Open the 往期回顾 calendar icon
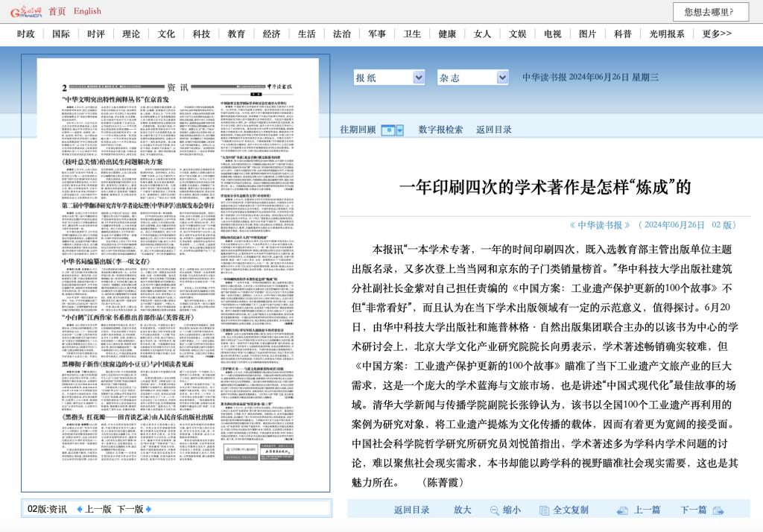 (387, 130)
